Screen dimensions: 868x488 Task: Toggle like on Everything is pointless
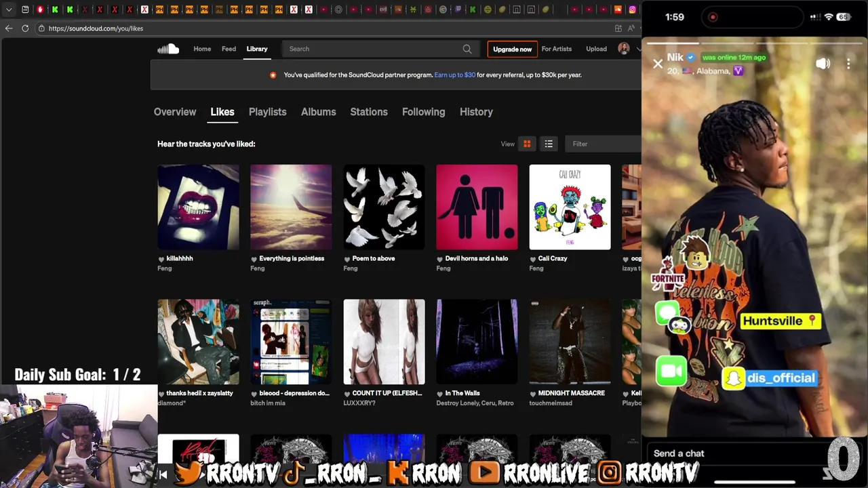[254, 259]
